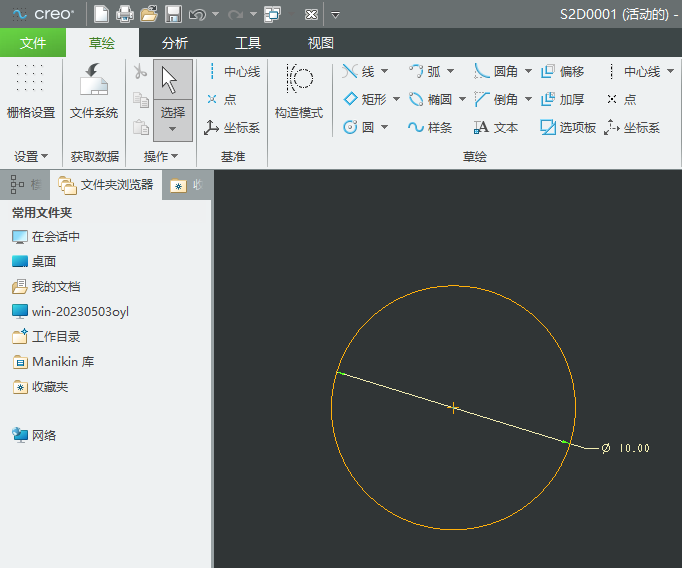Click the 偏移 (Offset) tool
Image resolution: width=682 pixels, height=568 pixels.
pyautogui.click(x=562, y=72)
